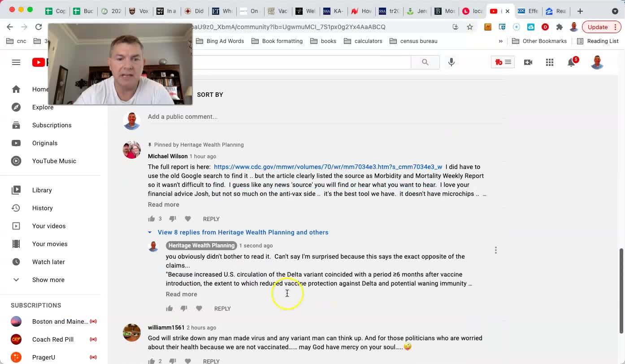This screenshot has width=625, height=364.
Task: Click the Add a public comment field
Action: [x=325, y=117]
